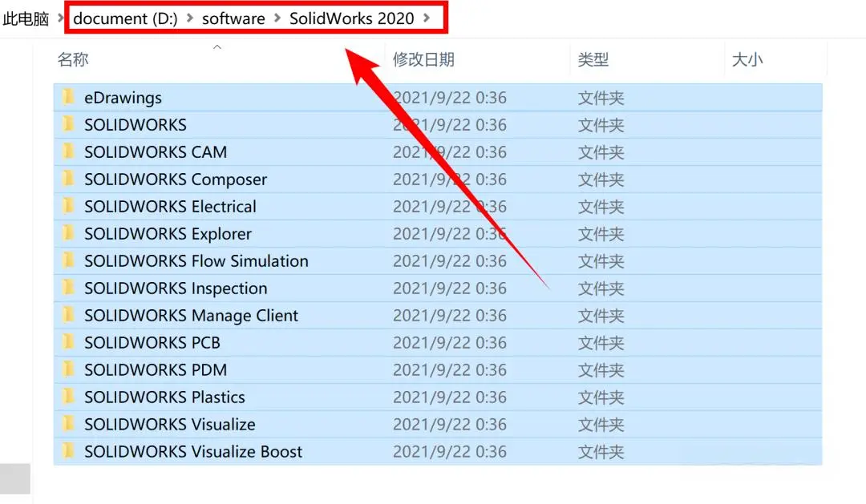Viewport: 866px width, 504px height.
Task: Sort by 类型 column header
Action: (593, 59)
